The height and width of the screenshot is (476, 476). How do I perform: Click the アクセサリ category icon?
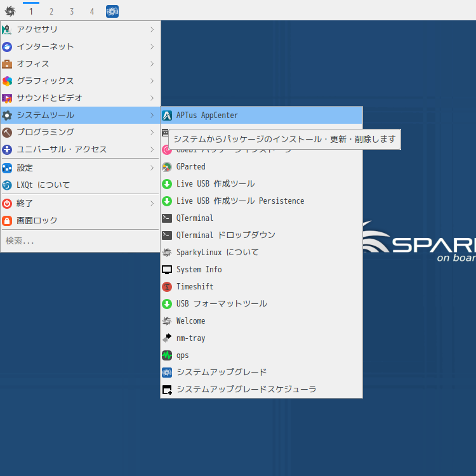click(x=7, y=30)
